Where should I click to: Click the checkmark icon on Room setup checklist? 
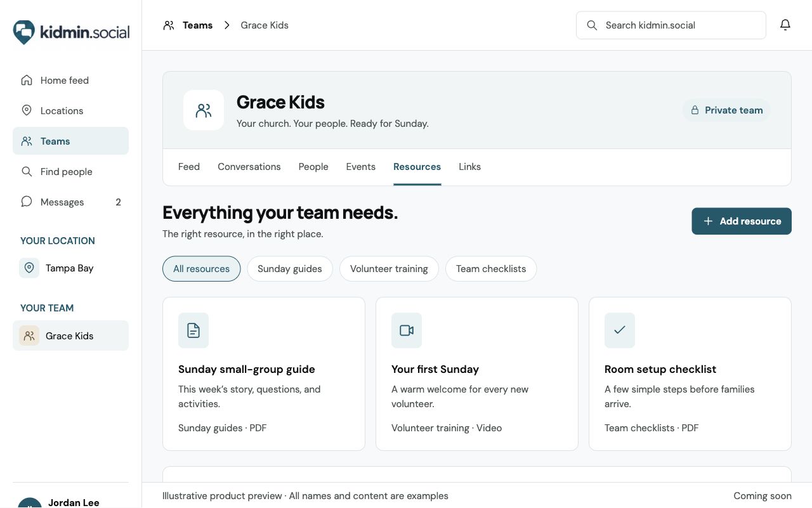[620, 330]
